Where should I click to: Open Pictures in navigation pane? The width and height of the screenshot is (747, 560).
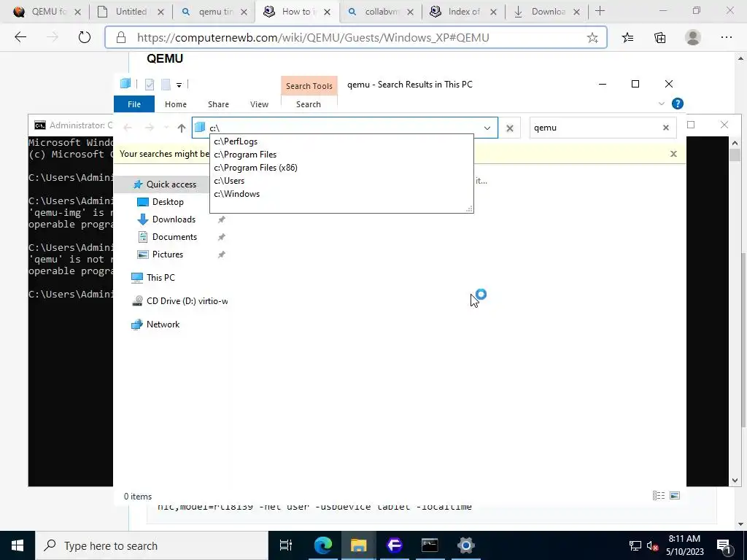click(160, 254)
